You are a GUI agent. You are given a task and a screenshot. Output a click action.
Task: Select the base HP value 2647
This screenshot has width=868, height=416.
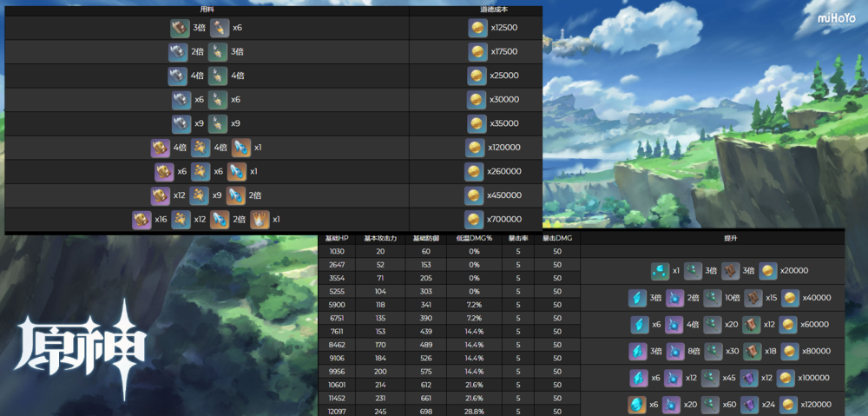[337, 265]
